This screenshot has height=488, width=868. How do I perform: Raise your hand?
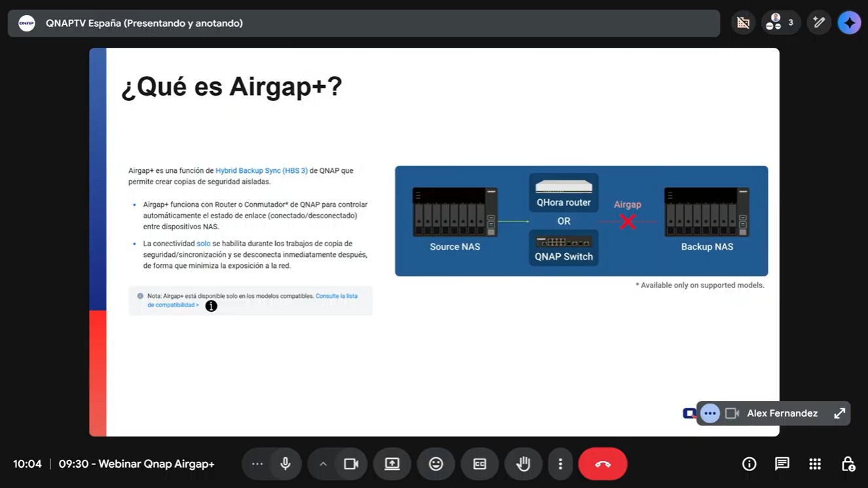click(x=523, y=464)
